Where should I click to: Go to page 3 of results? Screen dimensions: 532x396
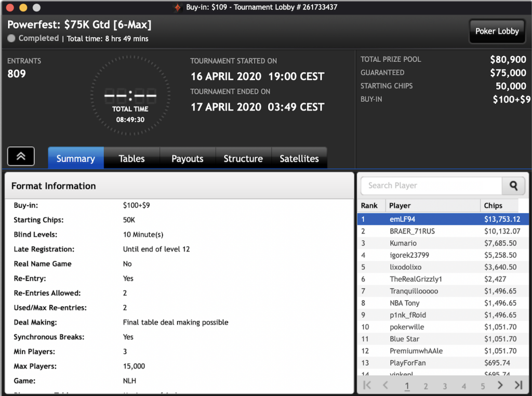tap(445, 386)
